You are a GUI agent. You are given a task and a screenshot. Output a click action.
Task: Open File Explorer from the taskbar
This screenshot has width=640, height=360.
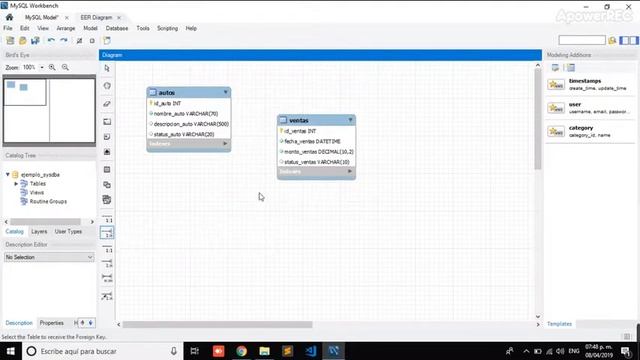click(x=264, y=351)
